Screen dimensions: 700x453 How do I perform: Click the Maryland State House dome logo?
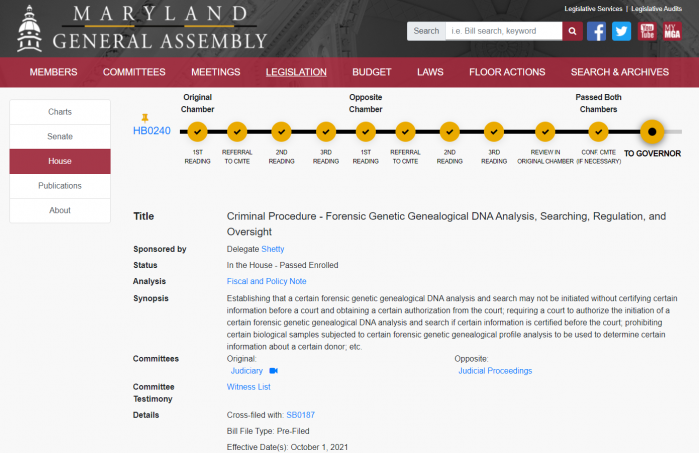pyautogui.click(x=29, y=29)
